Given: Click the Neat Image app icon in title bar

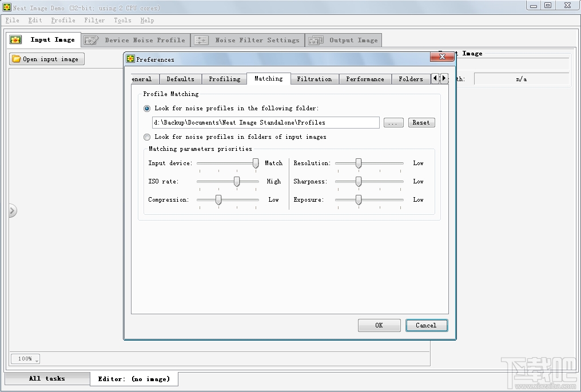Looking at the screenshot, I should pos(7,7).
